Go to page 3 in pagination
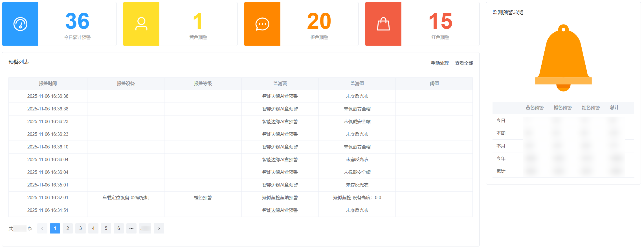644x249 pixels. pyautogui.click(x=80, y=228)
